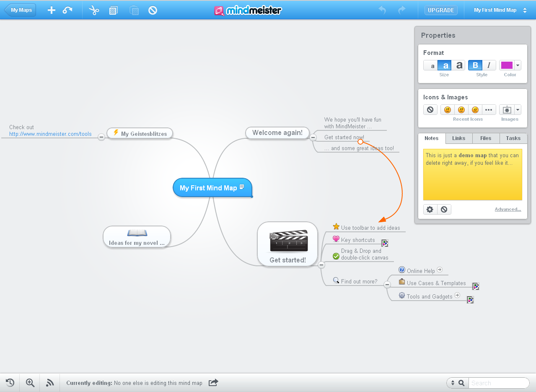Add the neutral face icon

tap(461, 110)
